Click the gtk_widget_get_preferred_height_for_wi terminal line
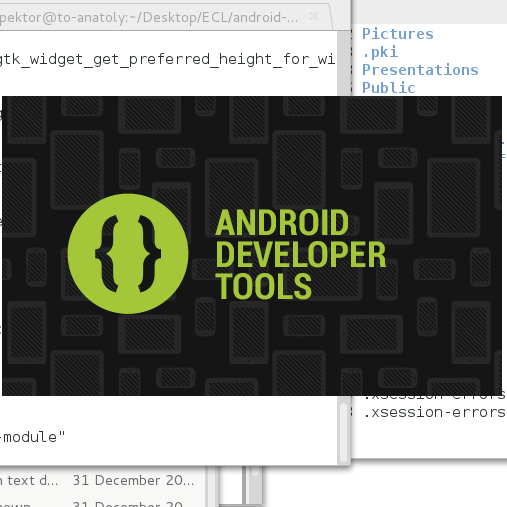 coord(167,59)
